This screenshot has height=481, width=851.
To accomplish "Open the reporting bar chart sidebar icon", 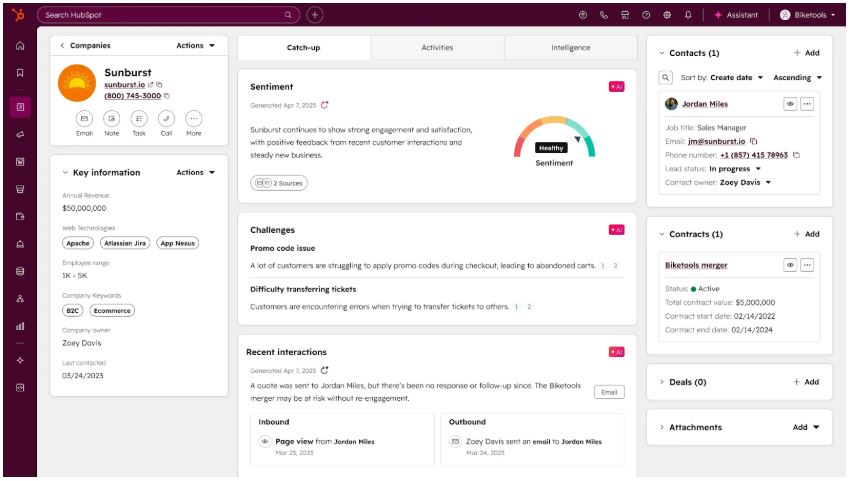I will 20,326.
